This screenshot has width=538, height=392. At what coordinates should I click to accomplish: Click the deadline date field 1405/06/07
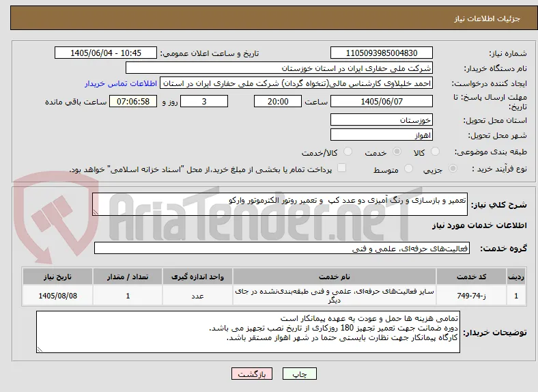(381, 101)
